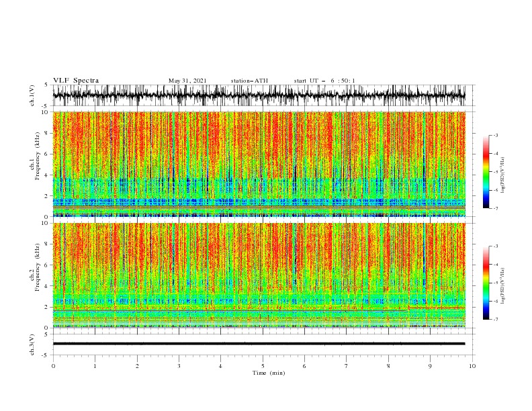Click the ch.2 colorbar 'log(PSD)(V²/Hz)' label
Viewport: 532px width, 411px height.
502,286
